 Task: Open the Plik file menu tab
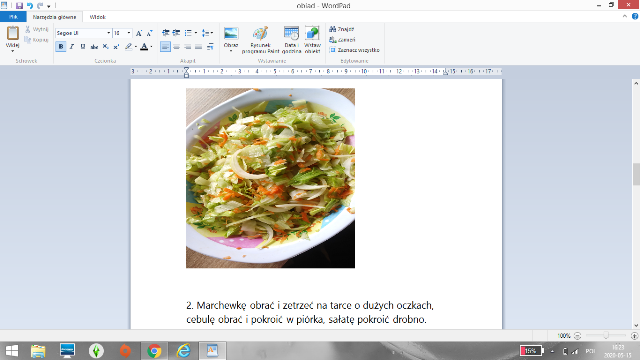13,17
